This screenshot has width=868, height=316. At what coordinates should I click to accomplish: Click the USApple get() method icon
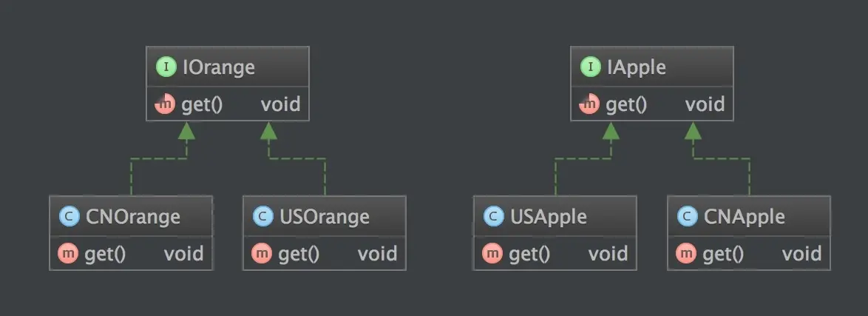click(493, 254)
